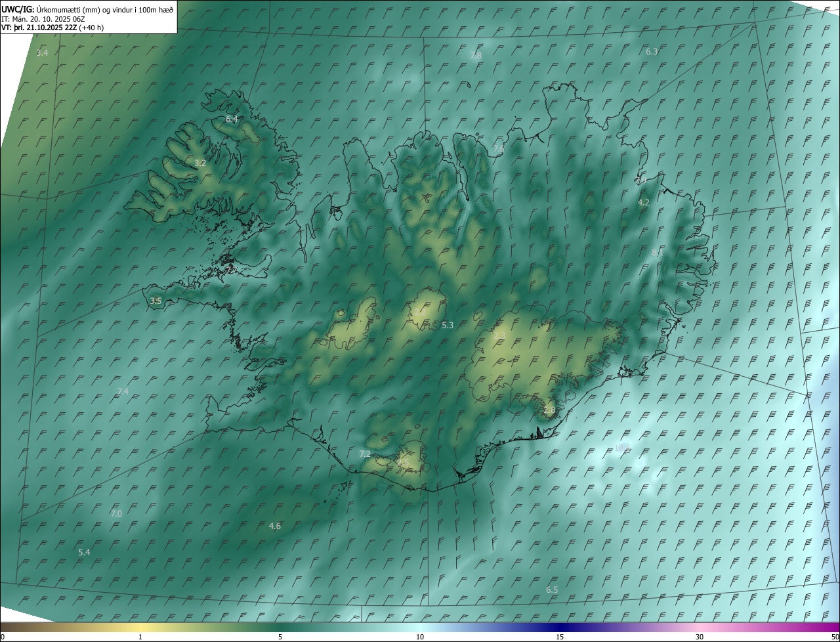Viewport: 840px width, 642px height.
Task: Click the 5 tick on the color scale
Action: (x=280, y=637)
